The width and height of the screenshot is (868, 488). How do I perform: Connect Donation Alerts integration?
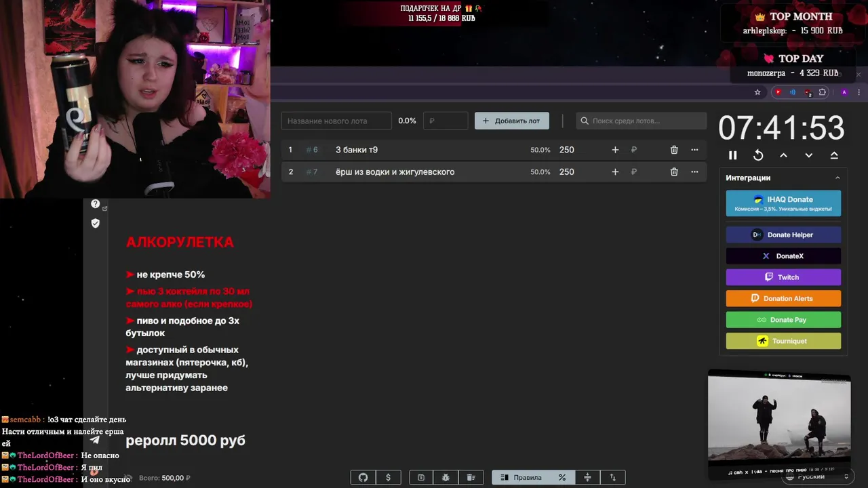(783, 298)
